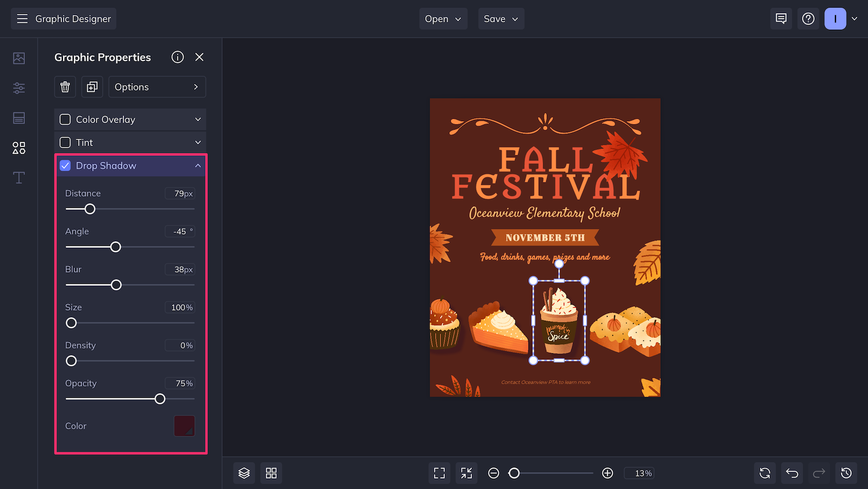Click the Layers icon in bottom toolbar

click(x=244, y=473)
